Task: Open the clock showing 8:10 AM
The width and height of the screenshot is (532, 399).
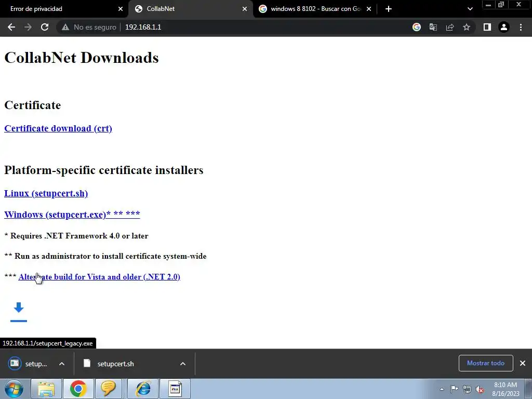Action: pyautogui.click(x=506, y=389)
